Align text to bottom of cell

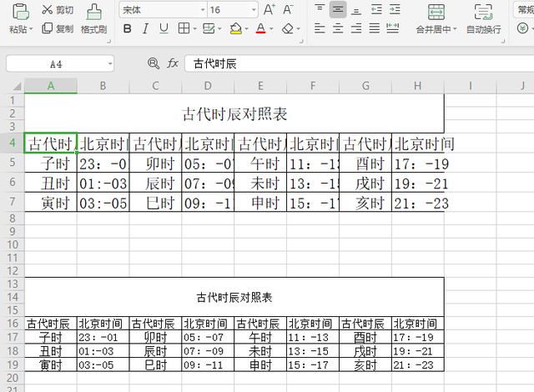pyautogui.click(x=356, y=10)
